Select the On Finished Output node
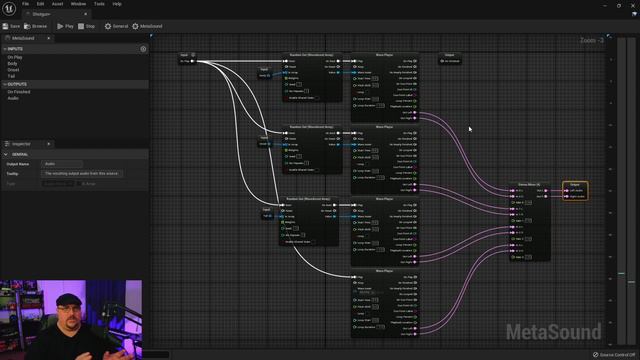This screenshot has width=640, height=360. click(449, 58)
